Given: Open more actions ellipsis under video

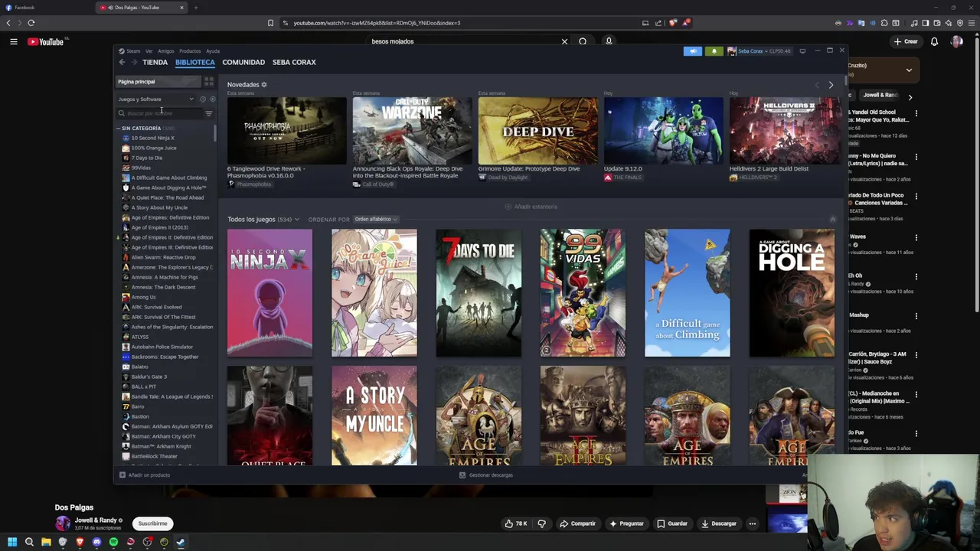Looking at the screenshot, I should click(x=753, y=523).
